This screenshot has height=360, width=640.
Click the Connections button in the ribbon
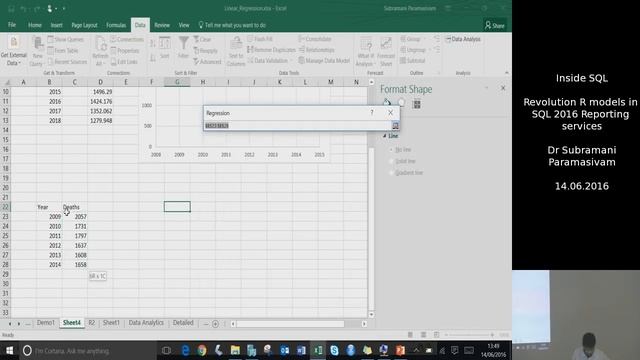click(127, 40)
